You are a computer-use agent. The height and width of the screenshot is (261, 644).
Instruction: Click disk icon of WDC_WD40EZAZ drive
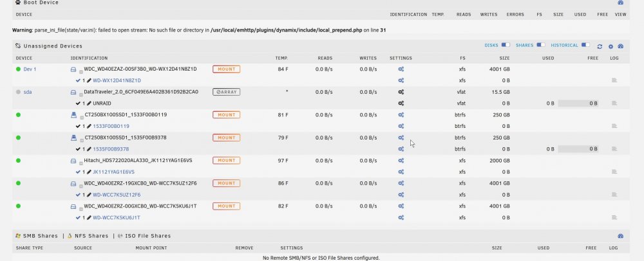point(73,69)
